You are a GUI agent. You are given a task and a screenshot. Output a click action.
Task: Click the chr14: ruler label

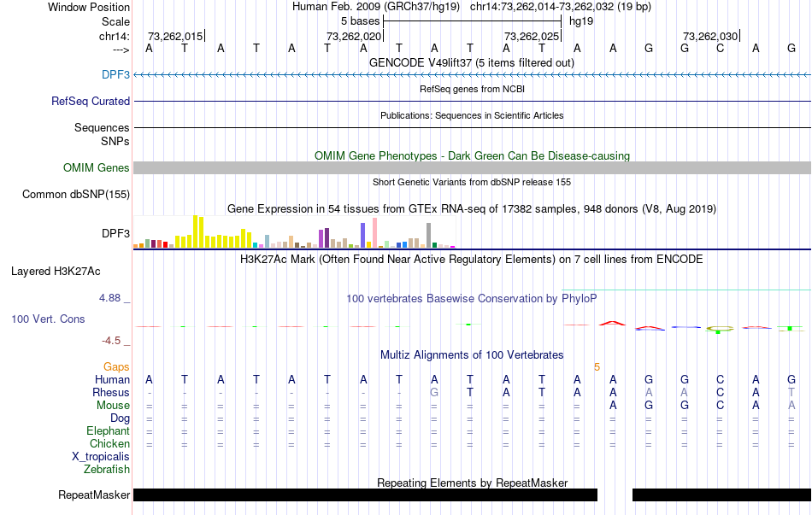pos(114,36)
